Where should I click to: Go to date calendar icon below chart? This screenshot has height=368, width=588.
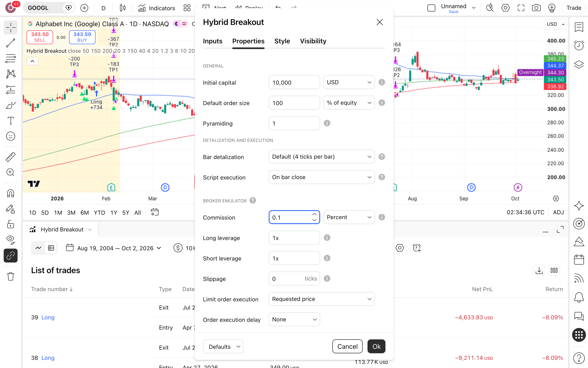[155, 212]
